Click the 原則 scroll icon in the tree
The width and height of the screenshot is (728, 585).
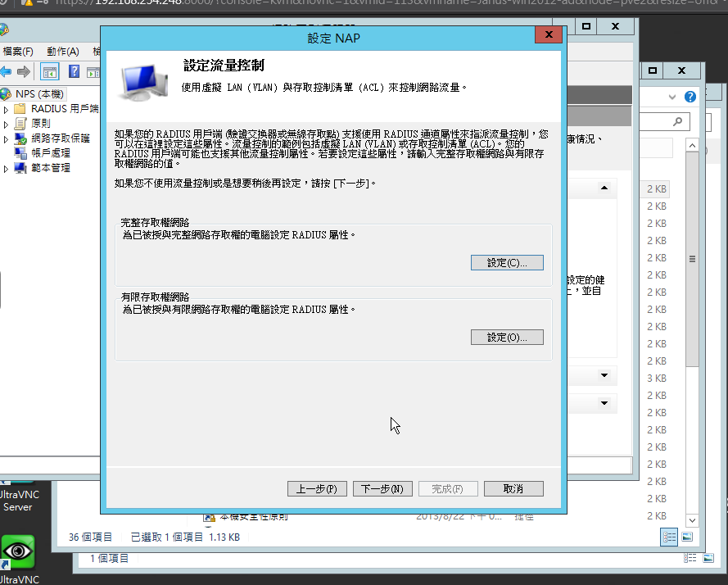coord(20,124)
